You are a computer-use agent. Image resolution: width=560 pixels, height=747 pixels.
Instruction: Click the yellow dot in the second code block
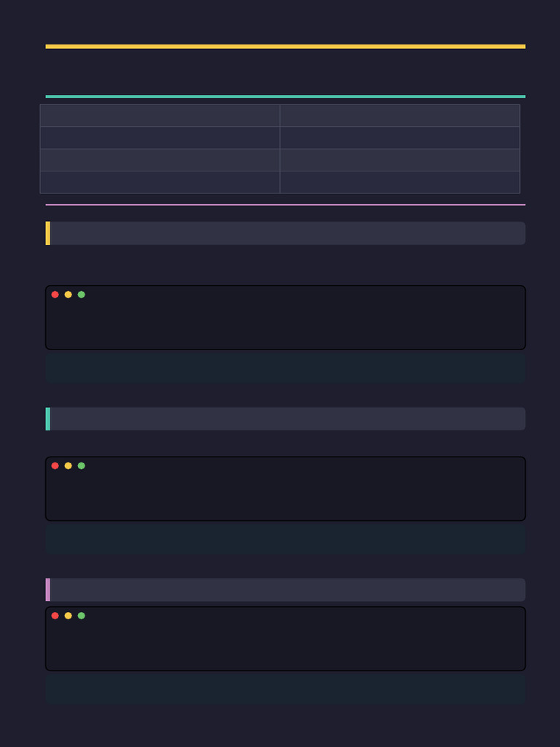(x=68, y=465)
